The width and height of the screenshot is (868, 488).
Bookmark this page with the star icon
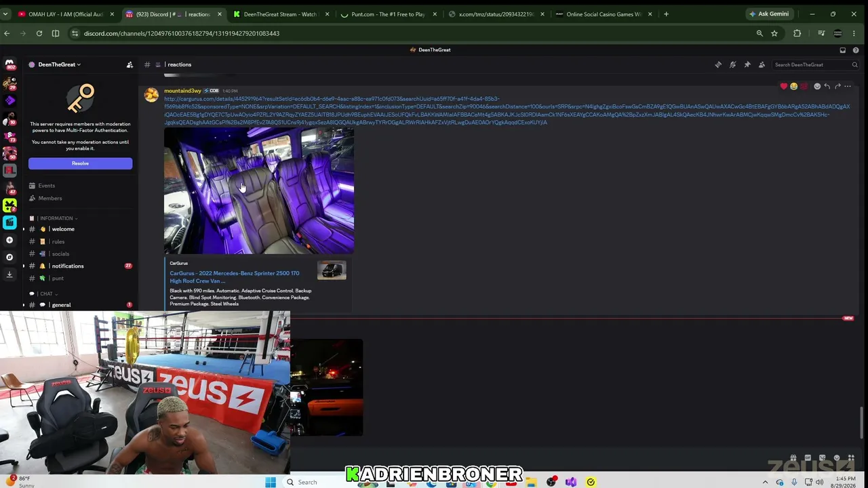point(774,33)
